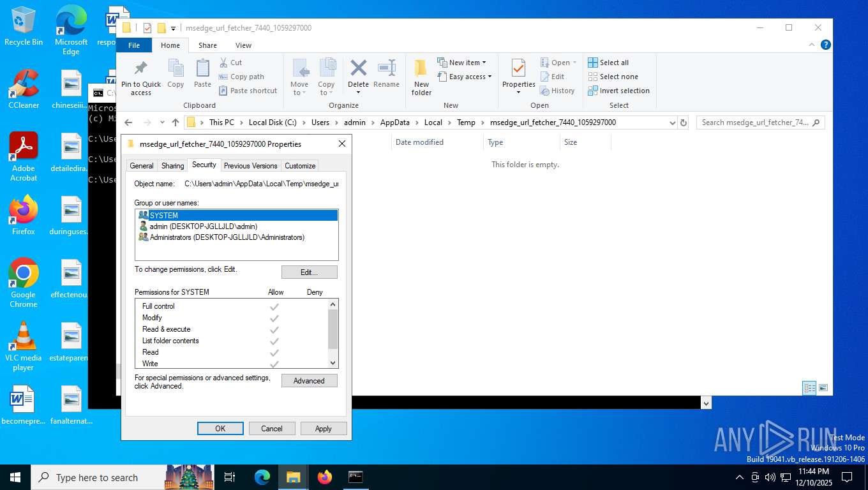The image size is (868, 490).
Task: Collapse the ribbon with the chevron
Action: point(812,45)
